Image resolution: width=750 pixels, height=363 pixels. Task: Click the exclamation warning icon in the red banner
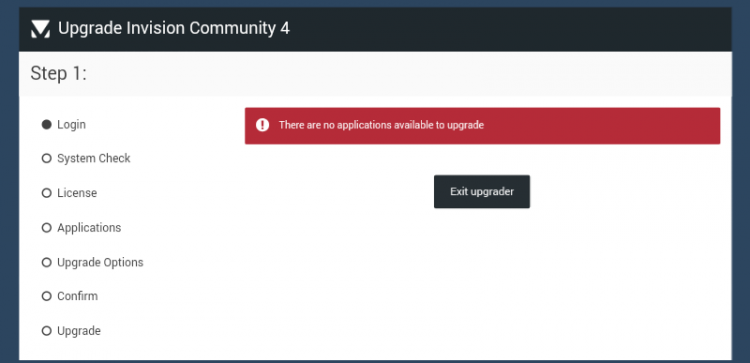pyautogui.click(x=263, y=125)
